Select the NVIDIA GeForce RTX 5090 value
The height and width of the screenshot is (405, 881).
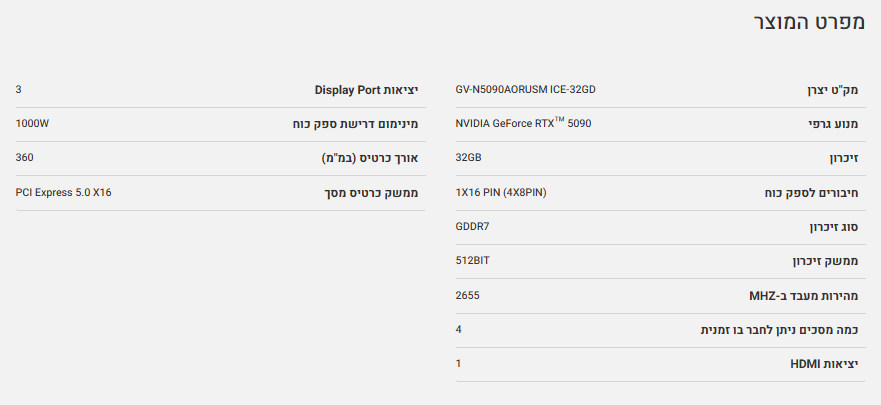pos(523,124)
